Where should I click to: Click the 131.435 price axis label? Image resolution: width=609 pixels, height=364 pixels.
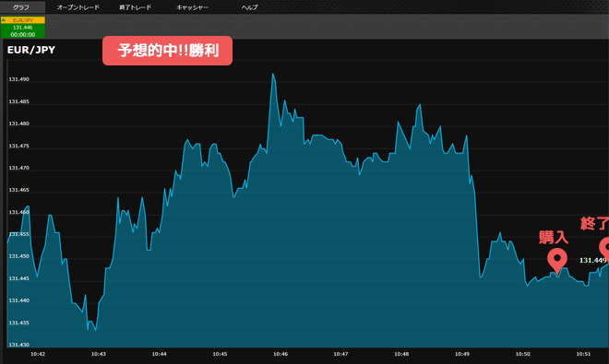pyautogui.click(x=18, y=323)
